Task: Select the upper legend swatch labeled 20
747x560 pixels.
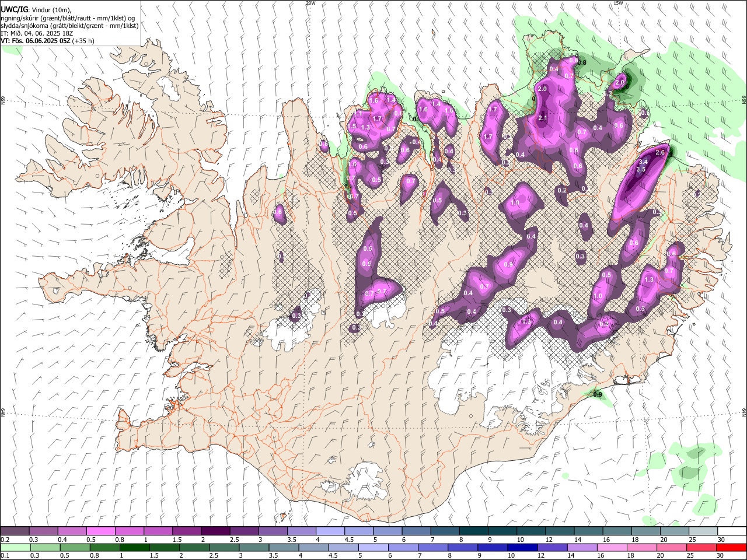Action: coord(675,531)
